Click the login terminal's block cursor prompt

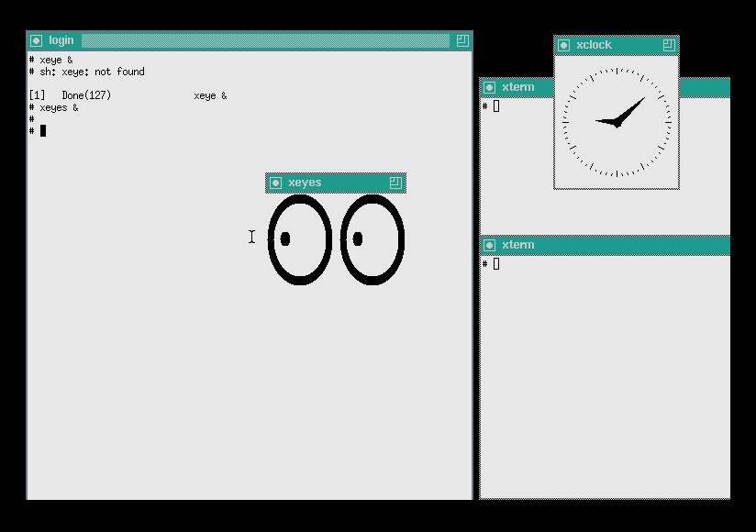(42, 130)
